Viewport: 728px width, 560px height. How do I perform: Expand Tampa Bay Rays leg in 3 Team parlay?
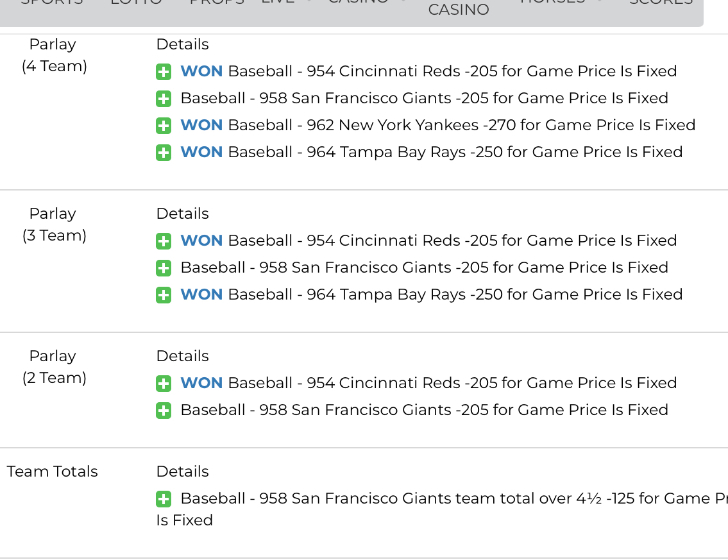tap(164, 295)
